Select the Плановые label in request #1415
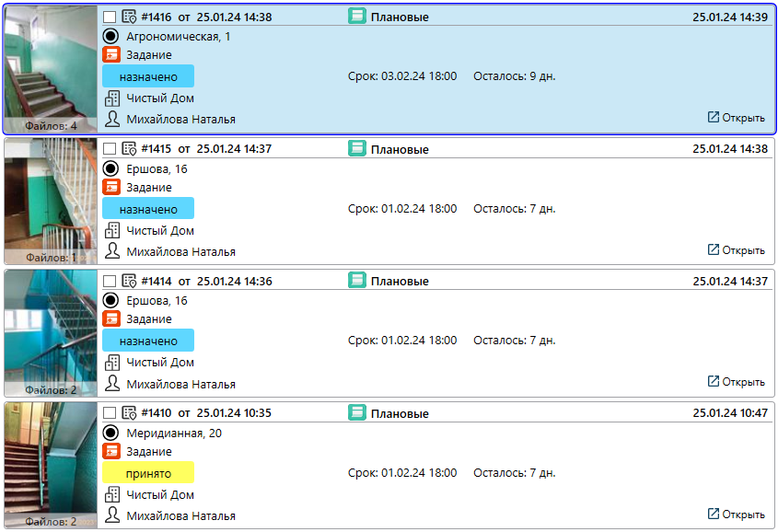This screenshot has height=532, width=778. point(400,149)
